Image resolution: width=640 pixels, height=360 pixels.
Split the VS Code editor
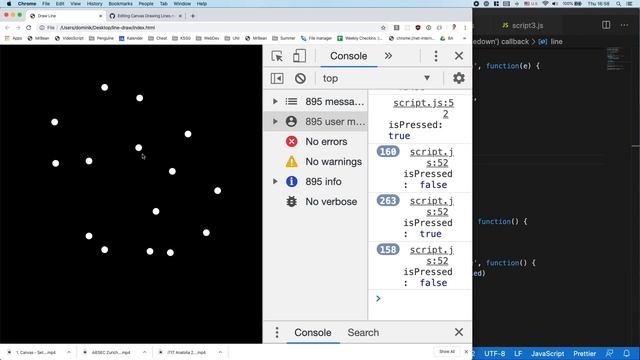pos(606,25)
